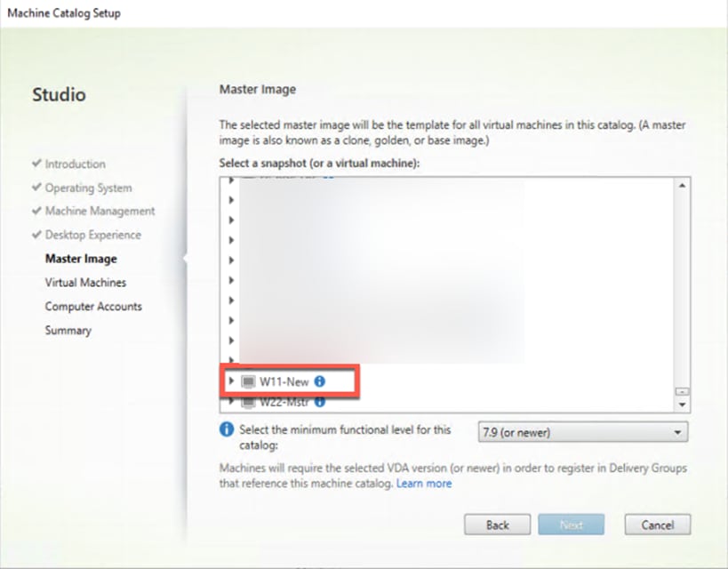Expand the W11-New tree node
Image resolution: width=728 pixels, height=569 pixels.
(231, 381)
